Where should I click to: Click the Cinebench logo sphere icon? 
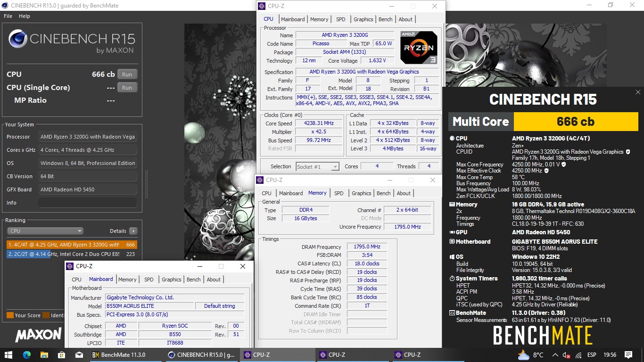17,39
